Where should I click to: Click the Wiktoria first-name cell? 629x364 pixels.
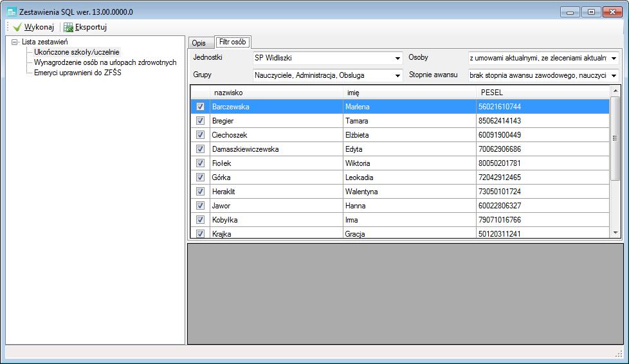410,163
